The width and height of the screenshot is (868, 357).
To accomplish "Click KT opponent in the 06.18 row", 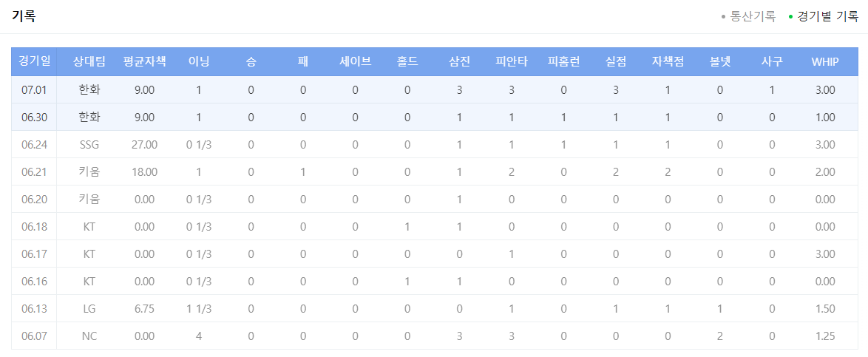I will point(89,226).
